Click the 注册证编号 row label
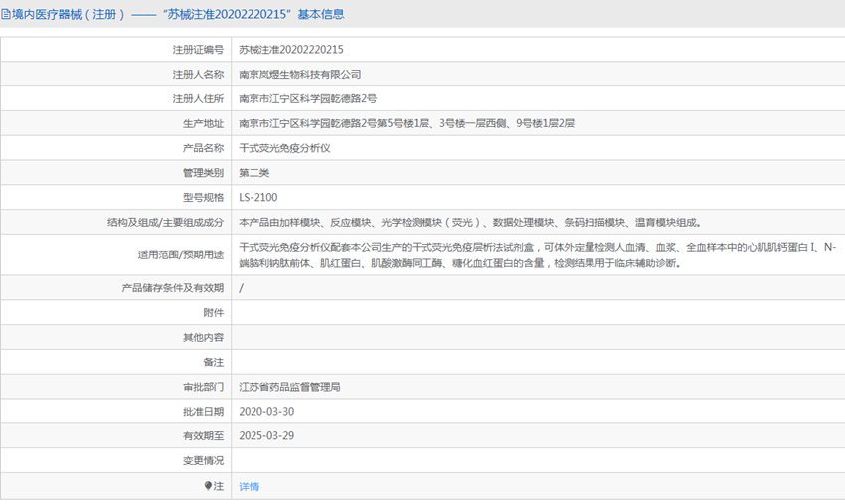The width and height of the screenshot is (845, 504). 198,49
